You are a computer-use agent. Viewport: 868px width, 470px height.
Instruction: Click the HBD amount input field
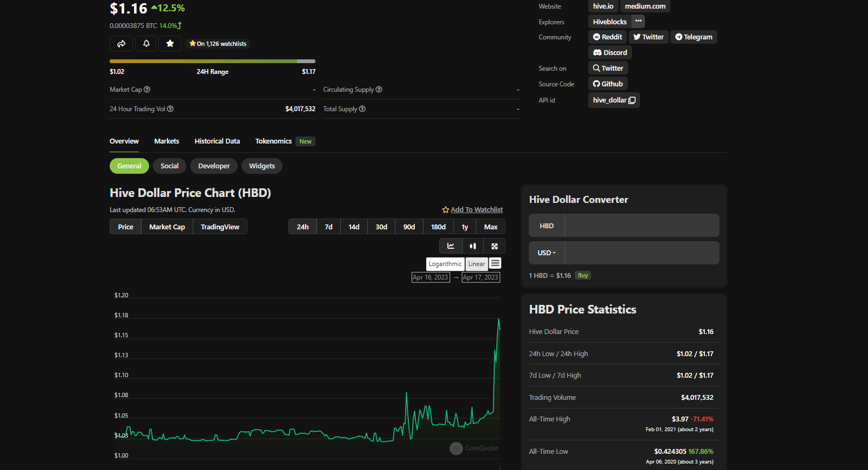click(642, 226)
